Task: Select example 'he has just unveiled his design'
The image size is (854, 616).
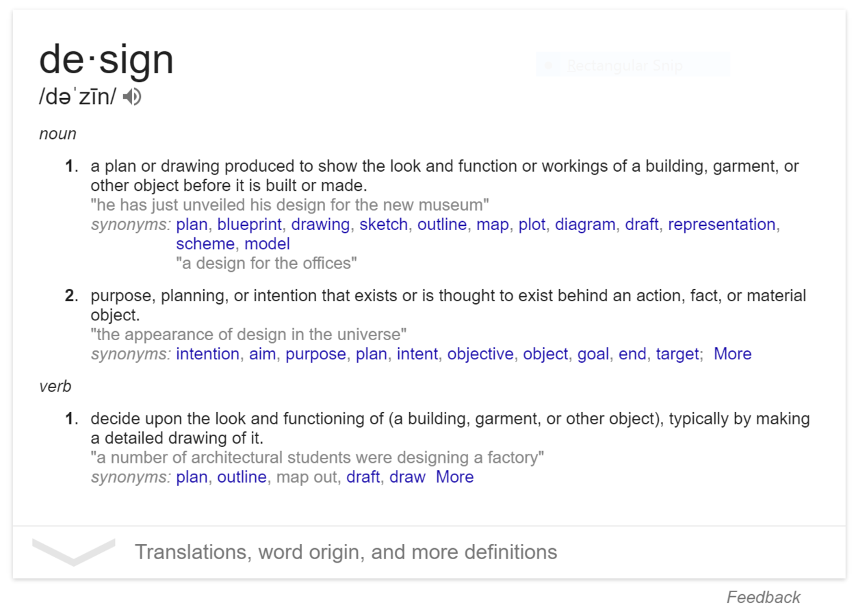Action: [x=290, y=205]
